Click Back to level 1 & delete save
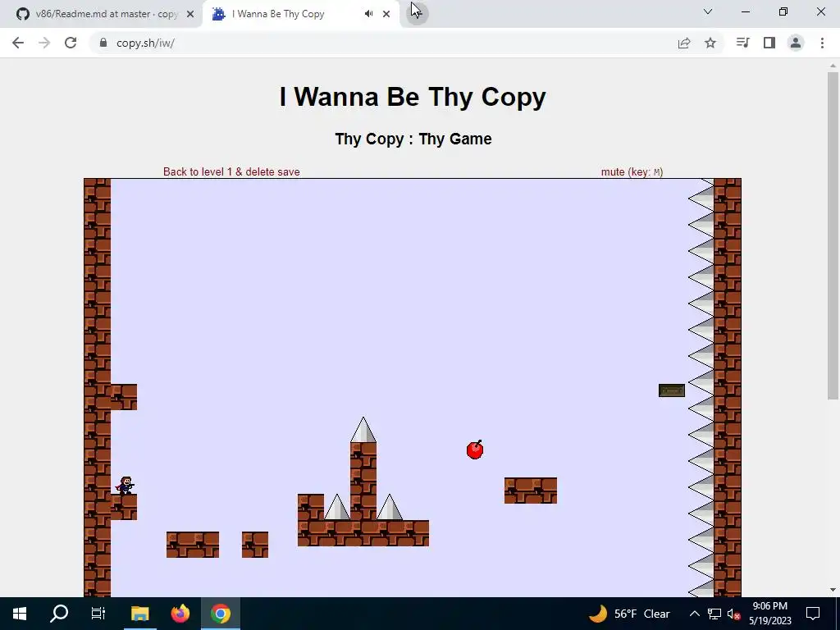Image resolution: width=840 pixels, height=630 pixels. coord(231,172)
